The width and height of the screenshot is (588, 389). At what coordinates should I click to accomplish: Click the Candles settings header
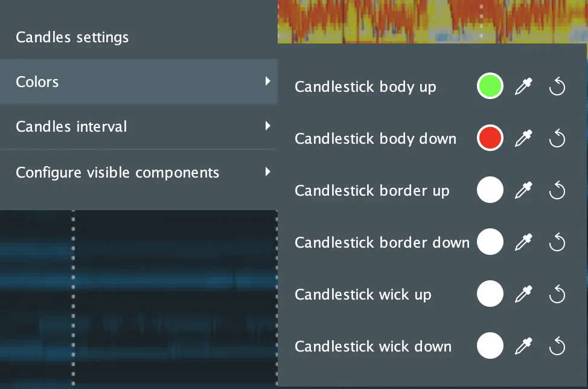72,37
